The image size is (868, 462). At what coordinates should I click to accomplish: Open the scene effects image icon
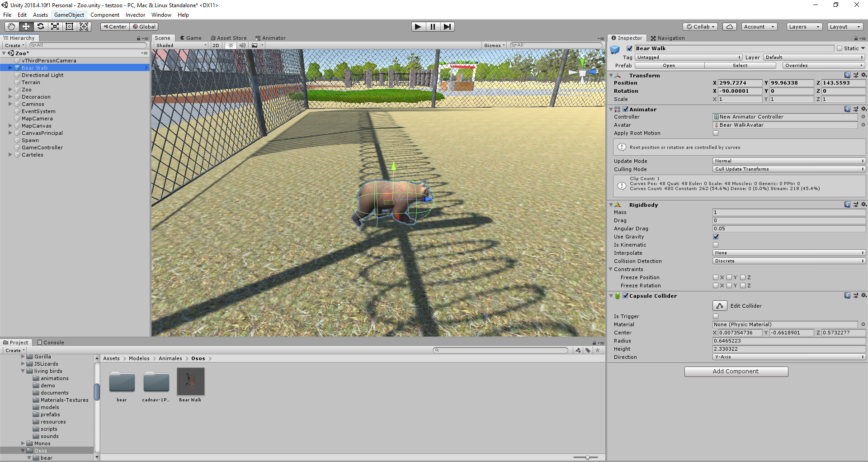click(255, 45)
